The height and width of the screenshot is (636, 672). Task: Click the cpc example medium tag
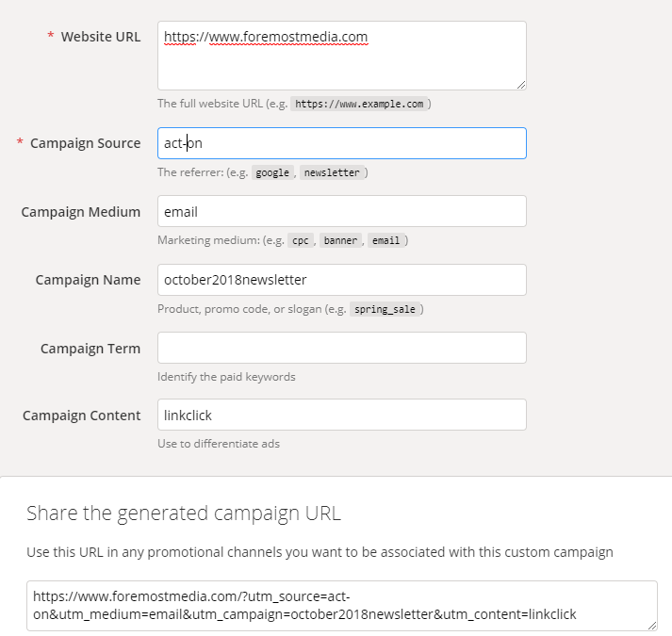[301, 241]
